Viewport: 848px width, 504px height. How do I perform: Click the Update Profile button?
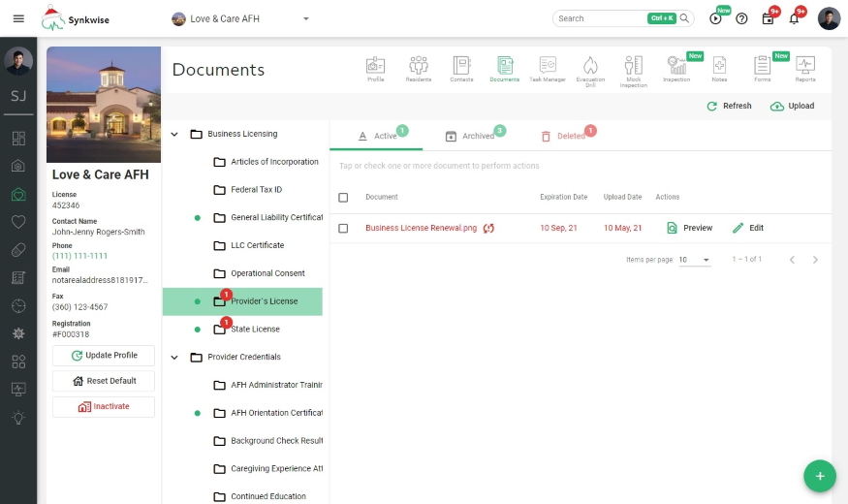coord(104,356)
